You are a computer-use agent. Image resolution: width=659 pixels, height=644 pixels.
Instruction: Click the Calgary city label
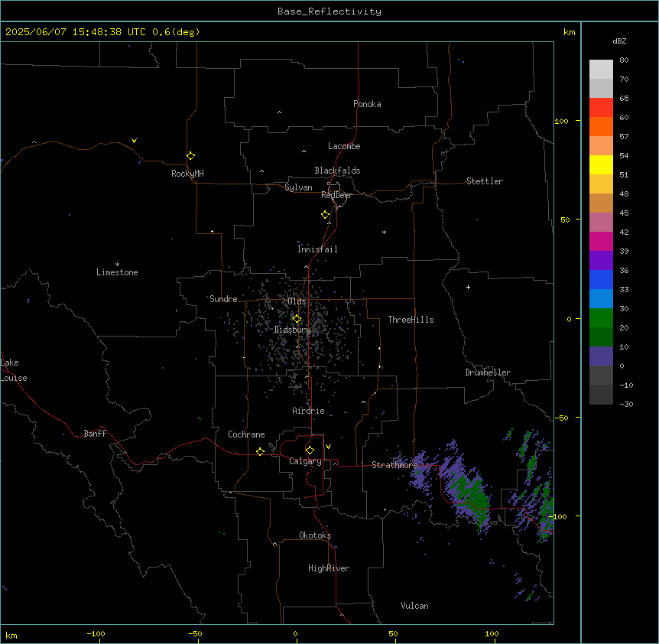point(305,461)
